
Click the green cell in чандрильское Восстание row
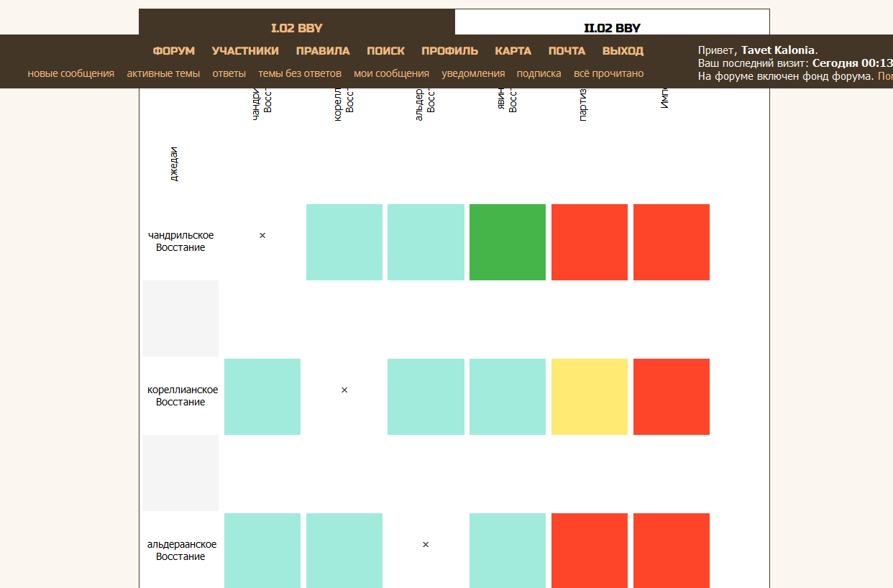(507, 242)
